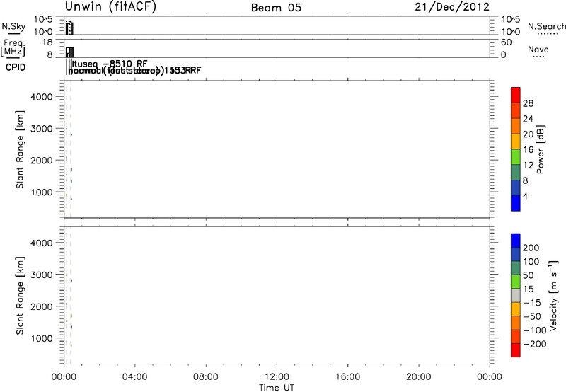Screen dimensions: 566x392
Task: Click the "1000" tick on the power panel
Action: coord(42,192)
